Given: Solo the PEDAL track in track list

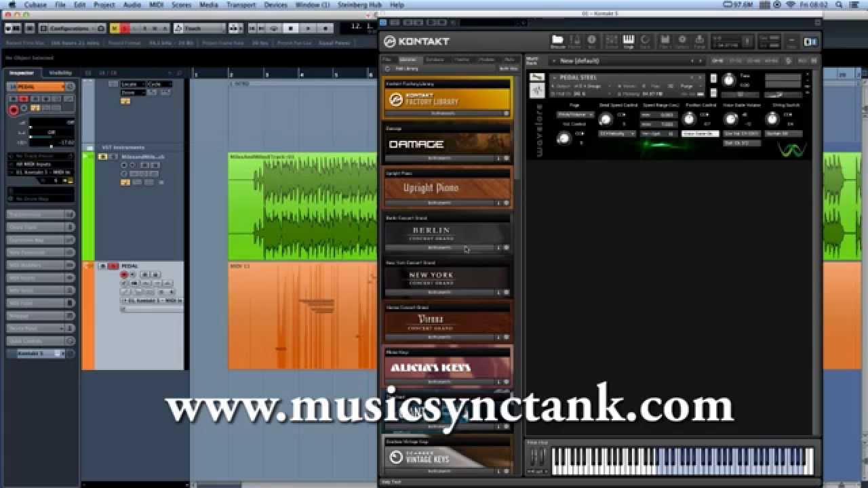Looking at the screenshot, I should [113, 266].
